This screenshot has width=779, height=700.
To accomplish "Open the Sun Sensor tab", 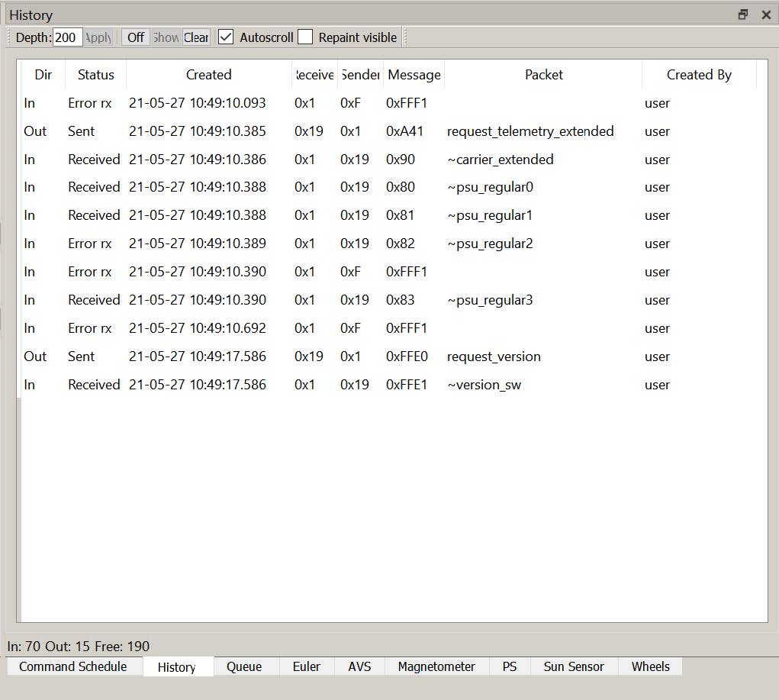I will [x=574, y=666].
